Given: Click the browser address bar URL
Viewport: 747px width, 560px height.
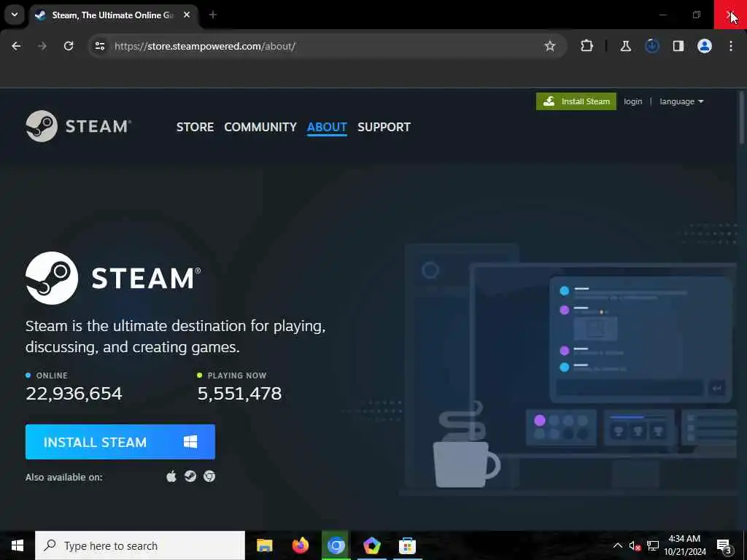Looking at the screenshot, I should (205, 46).
